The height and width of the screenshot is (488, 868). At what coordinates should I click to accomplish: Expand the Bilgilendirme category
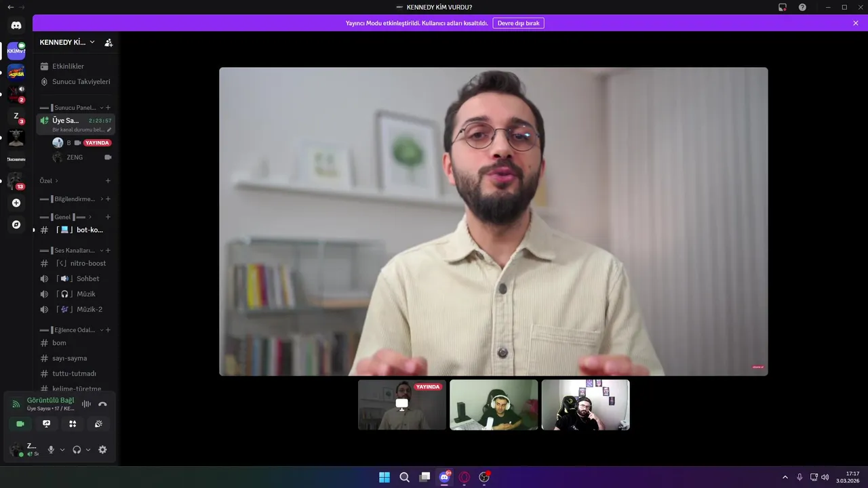(x=102, y=199)
